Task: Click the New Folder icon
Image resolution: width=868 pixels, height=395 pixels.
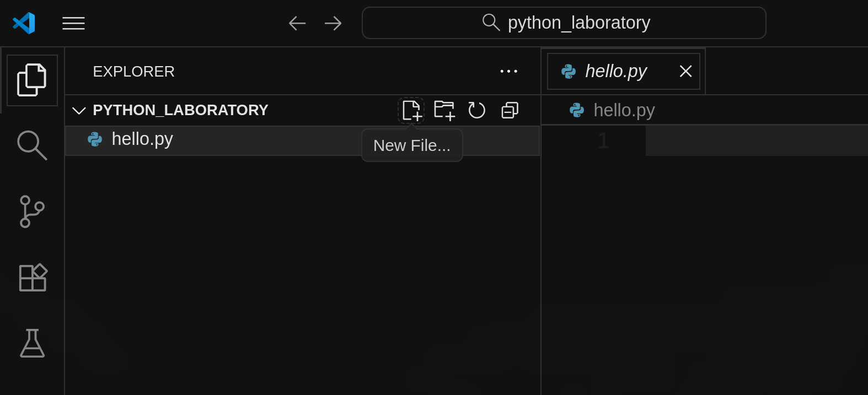Action: point(444,110)
